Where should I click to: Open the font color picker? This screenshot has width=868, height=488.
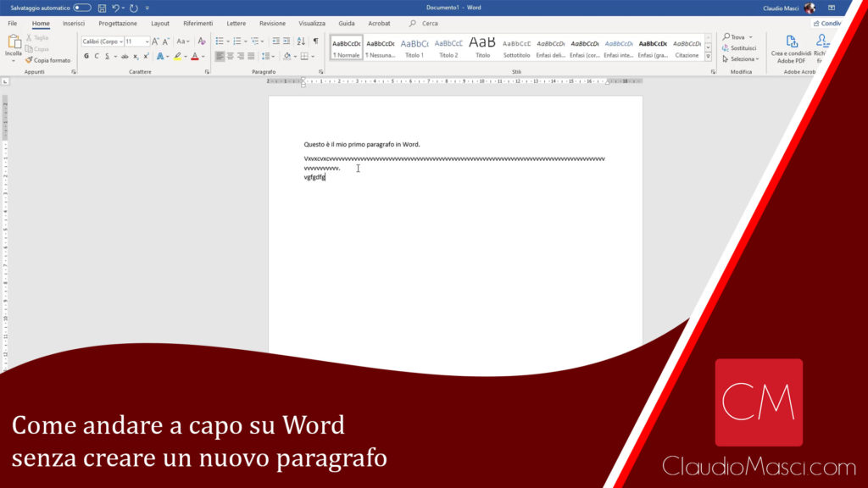201,56
